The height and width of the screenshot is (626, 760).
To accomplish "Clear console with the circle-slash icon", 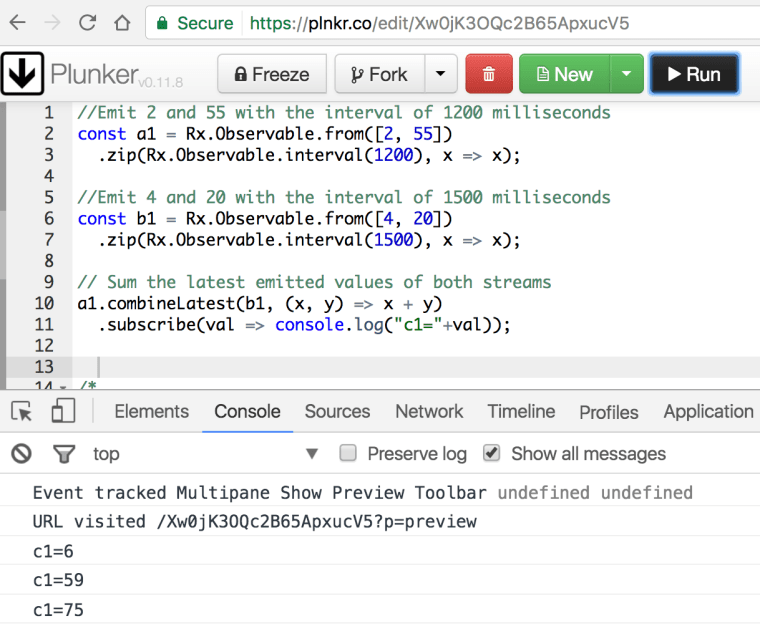I will click(21, 454).
